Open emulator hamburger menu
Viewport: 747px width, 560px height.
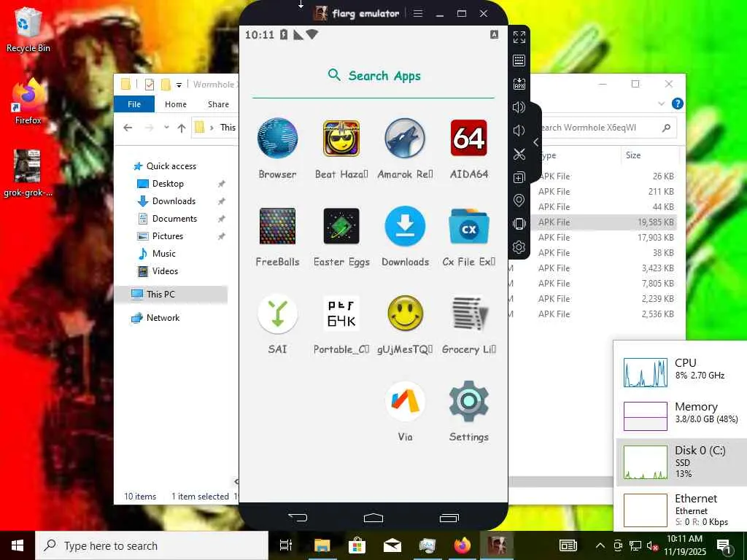point(418,13)
